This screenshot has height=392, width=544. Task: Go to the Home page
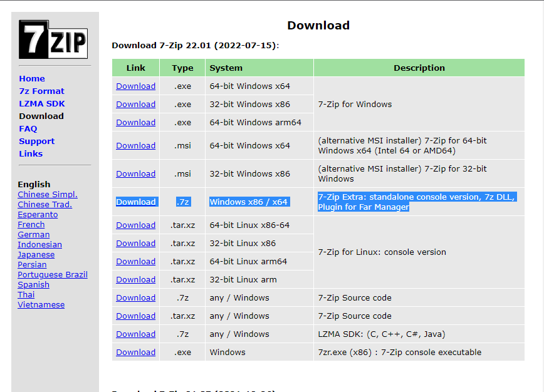pyautogui.click(x=32, y=79)
